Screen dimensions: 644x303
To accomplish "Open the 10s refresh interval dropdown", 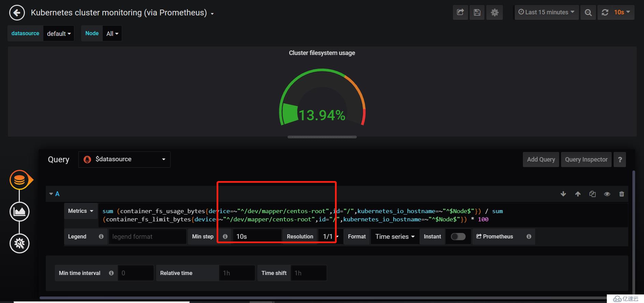I will coord(622,12).
